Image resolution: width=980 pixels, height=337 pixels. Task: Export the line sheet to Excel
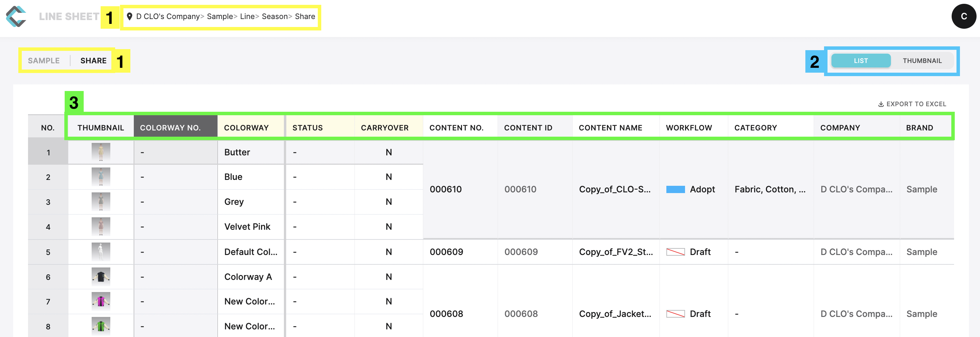click(912, 104)
